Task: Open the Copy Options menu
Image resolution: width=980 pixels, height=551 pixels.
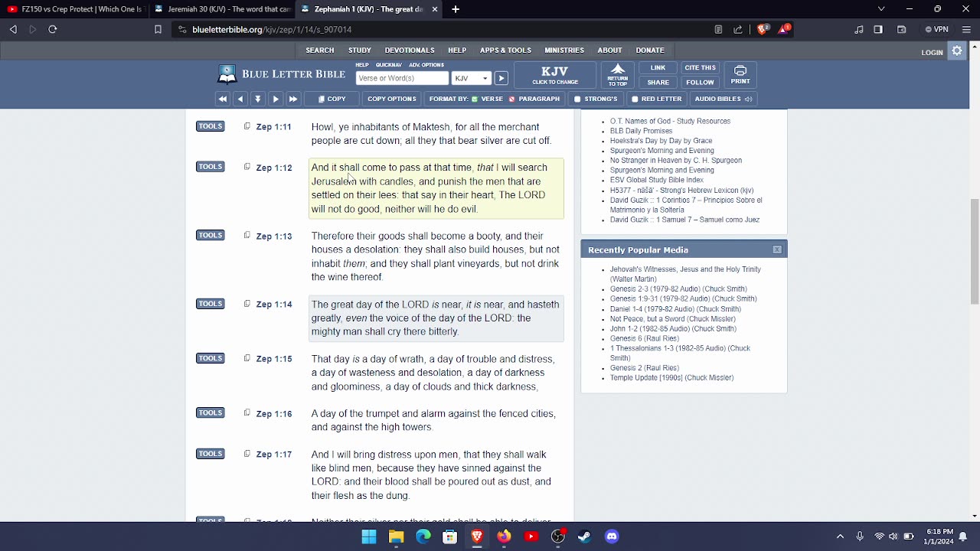Action: [391, 99]
